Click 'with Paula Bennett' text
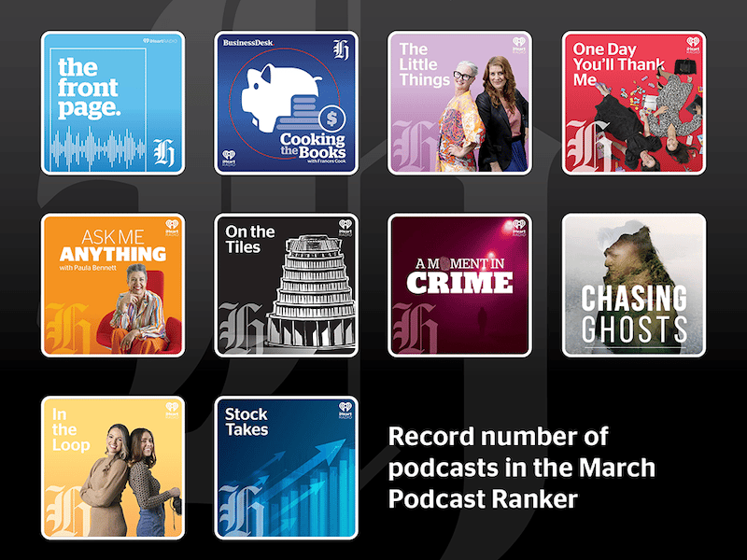Viewport: 747px width, 560px height. (x=88, y=268)
